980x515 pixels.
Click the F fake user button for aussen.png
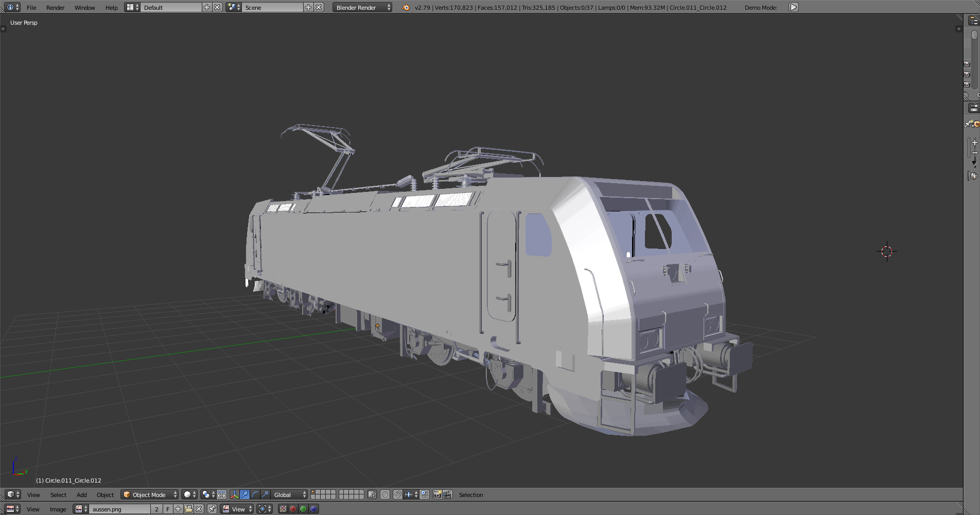point(168,509)
